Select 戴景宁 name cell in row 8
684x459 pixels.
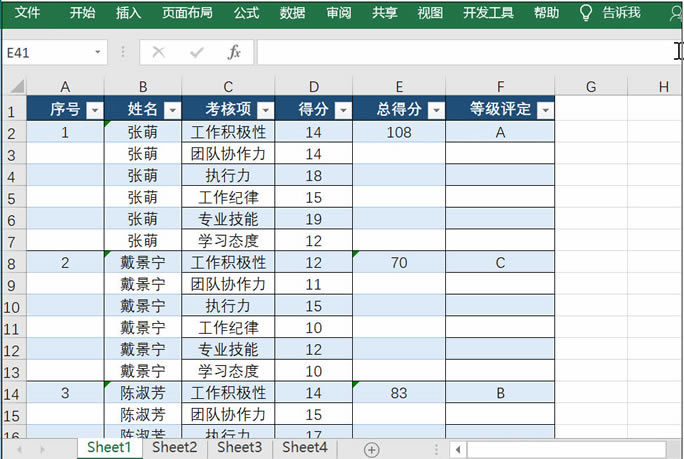(143, 262)
